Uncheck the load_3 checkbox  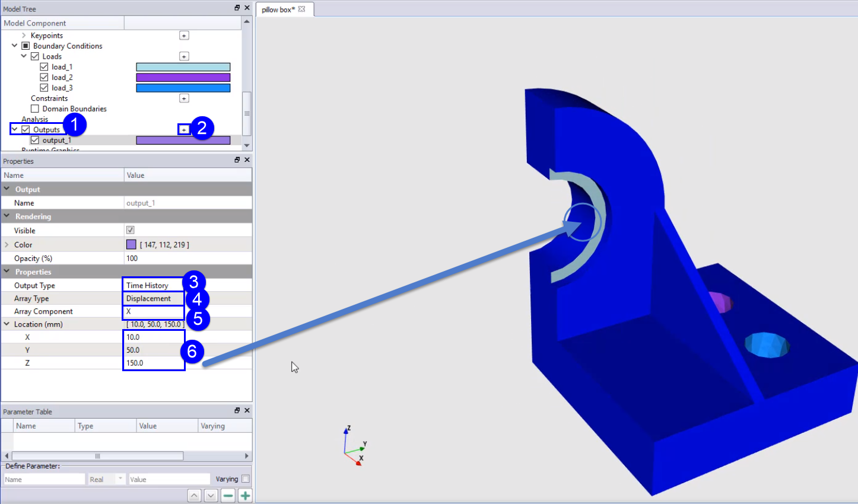click(44, 88)
